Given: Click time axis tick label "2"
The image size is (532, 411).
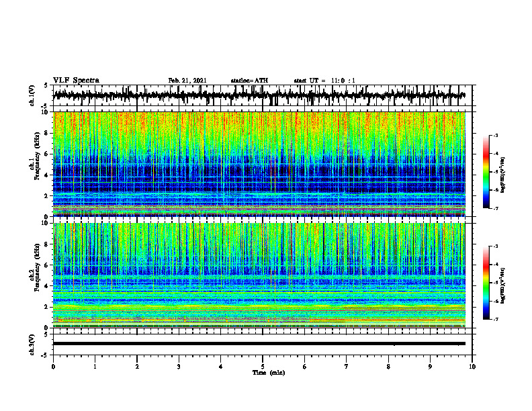Looking at the screenshot, I should (137, 367).
